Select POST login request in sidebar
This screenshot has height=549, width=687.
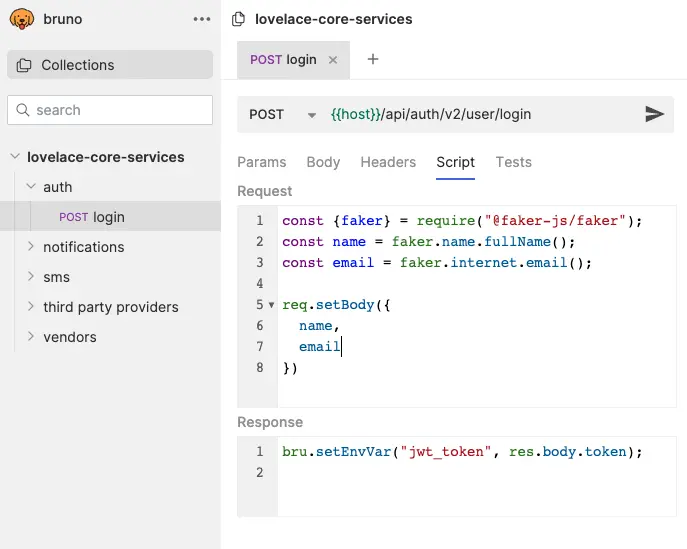coord(110,216)
